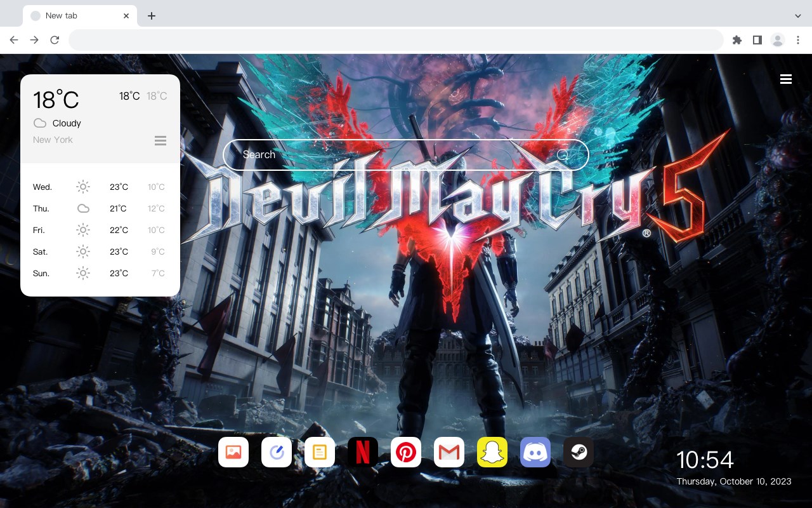Open Chrome's three-dot menu
Screen dimensions: 812x508
click(798, 40)
